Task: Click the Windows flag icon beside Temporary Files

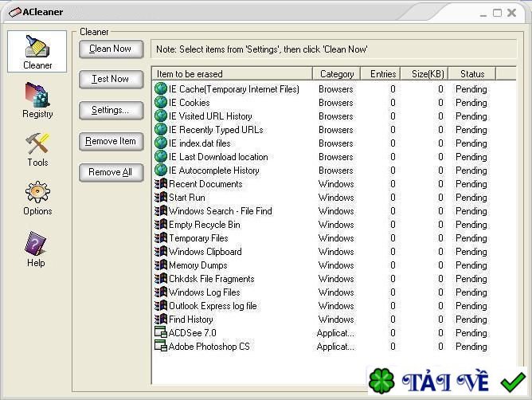Action: (x=161, y=238)
